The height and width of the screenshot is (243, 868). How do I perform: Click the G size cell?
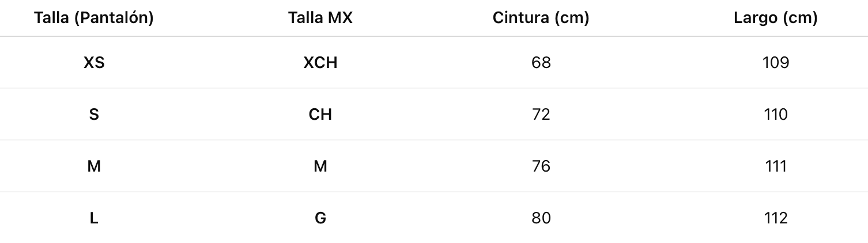point(320,218)
